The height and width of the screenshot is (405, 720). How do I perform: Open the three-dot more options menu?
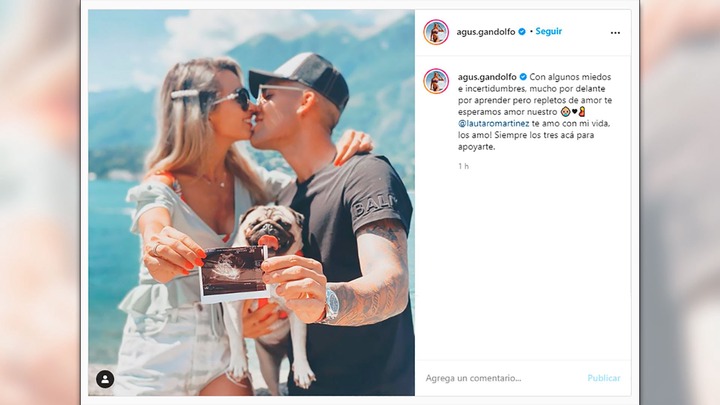[x=615, y=33]
